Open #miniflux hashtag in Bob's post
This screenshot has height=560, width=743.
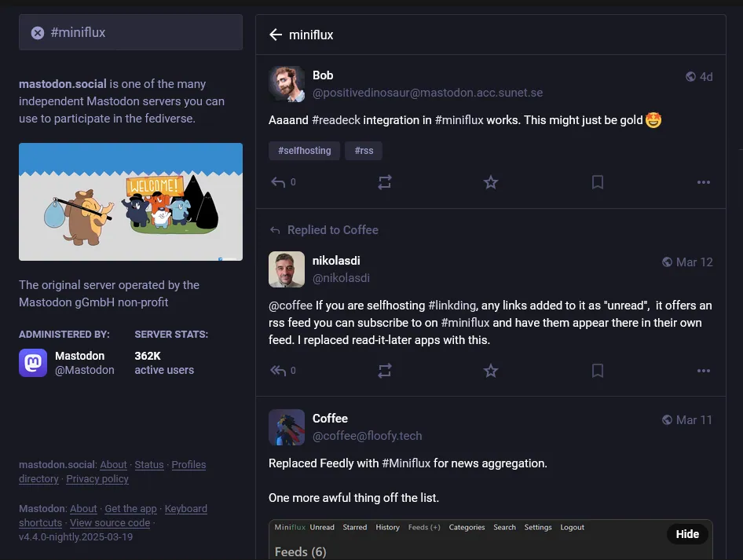point(459,120)
